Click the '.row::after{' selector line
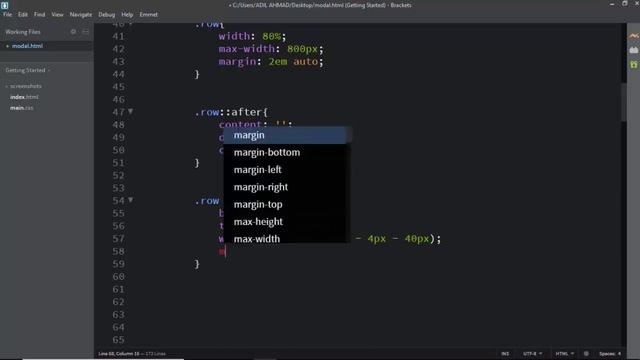Viewport: 640px width, 360px height. [x=231, y=112]
